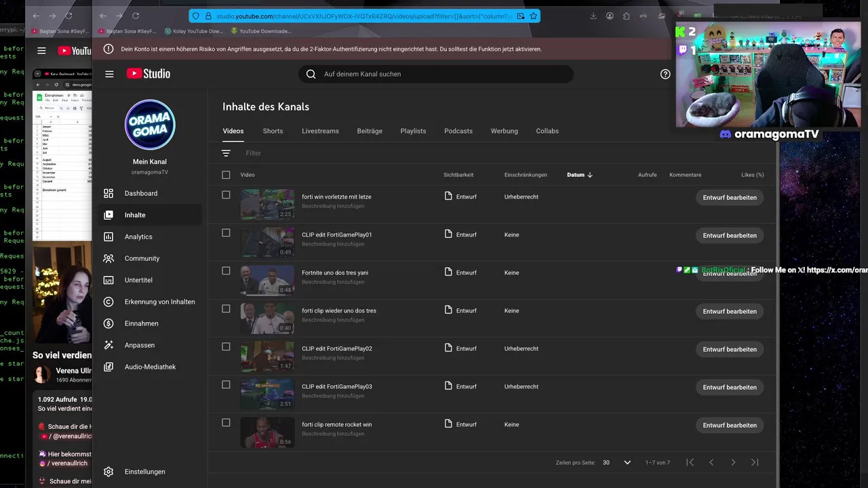Select the 'forti win vorletzte mit letze' checkbox
Viewport: 868px width, 488px height.
[226, 195]
